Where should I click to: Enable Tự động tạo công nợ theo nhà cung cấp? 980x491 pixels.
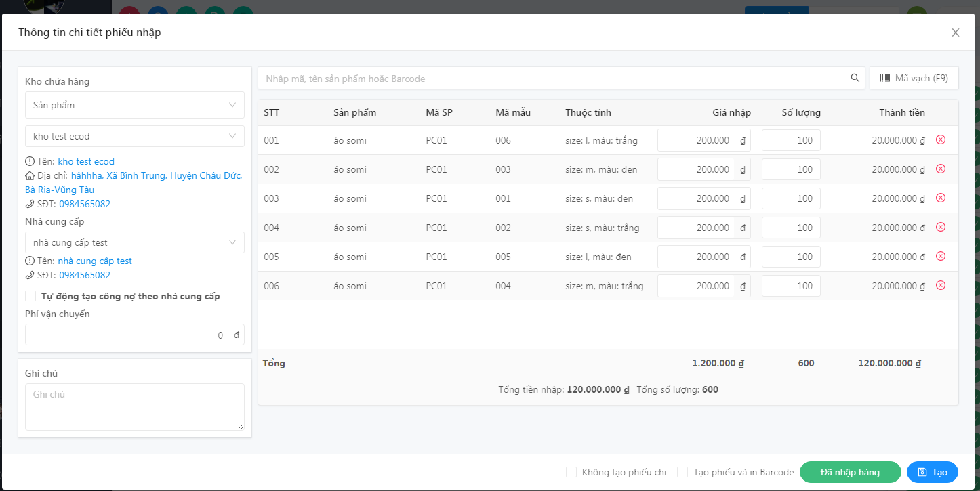(x=30, y=296)
